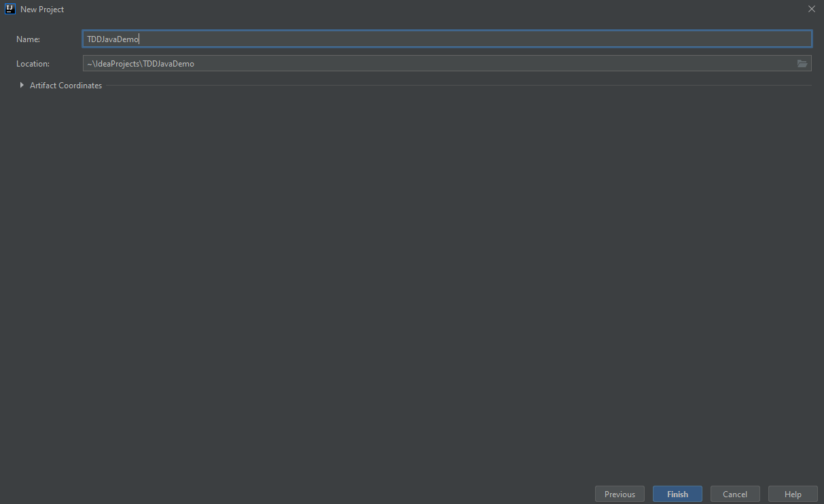Go back with the Previous button
The width and height of the screenshot is (824, 504).
[x=620, y=494]
